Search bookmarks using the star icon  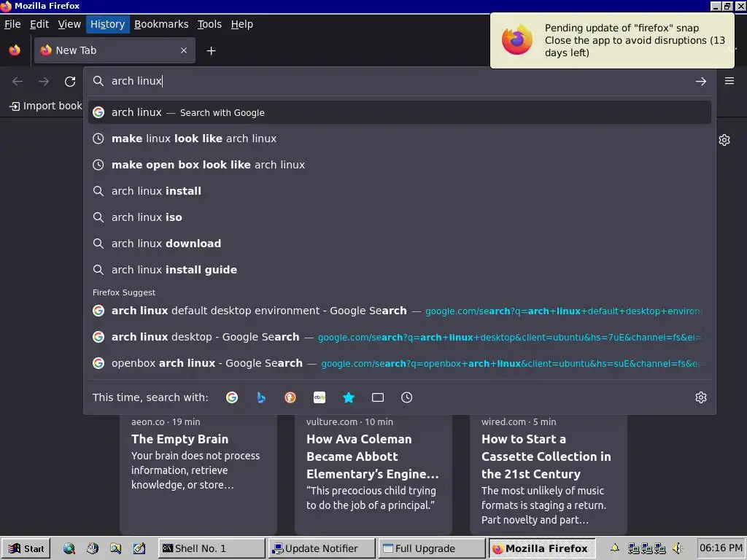(349, 397)
